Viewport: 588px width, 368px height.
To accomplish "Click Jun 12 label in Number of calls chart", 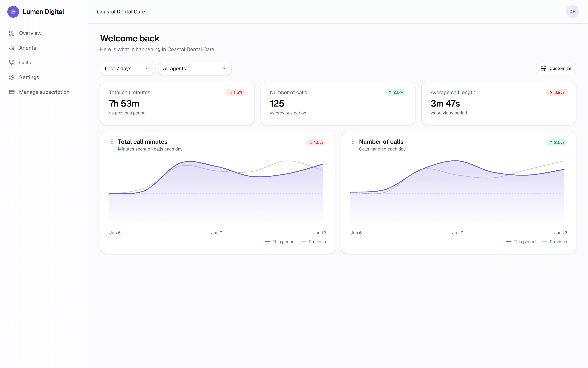I will pos(560,233).
